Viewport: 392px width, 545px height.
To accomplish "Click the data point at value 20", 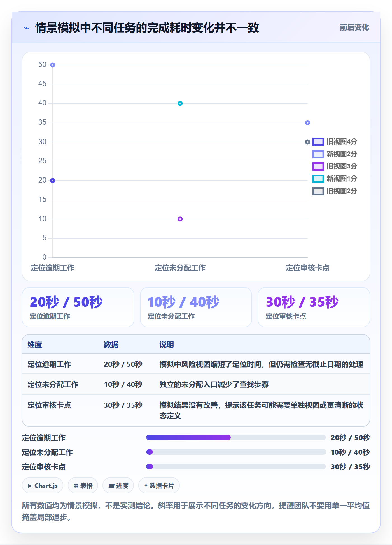I will (x=53, y=181).
